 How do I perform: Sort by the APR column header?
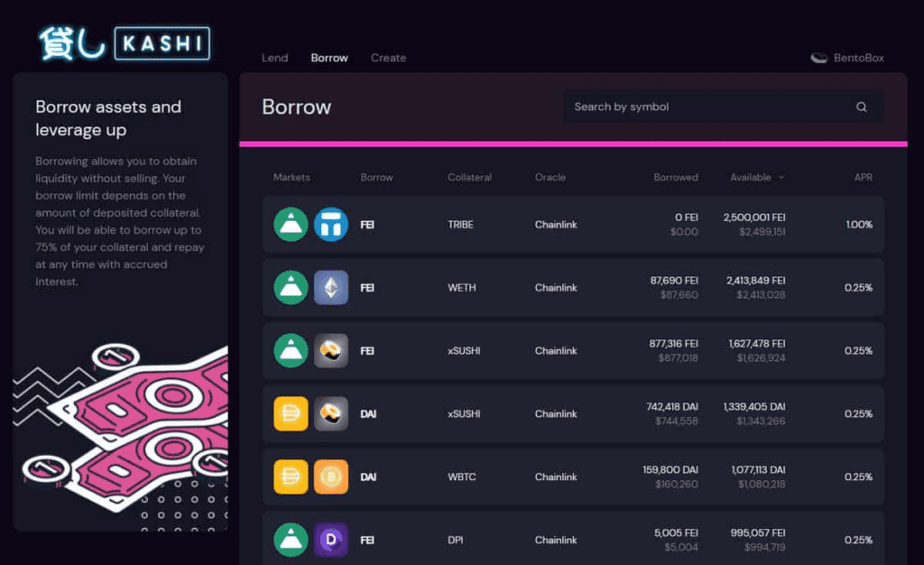point(864,177)
